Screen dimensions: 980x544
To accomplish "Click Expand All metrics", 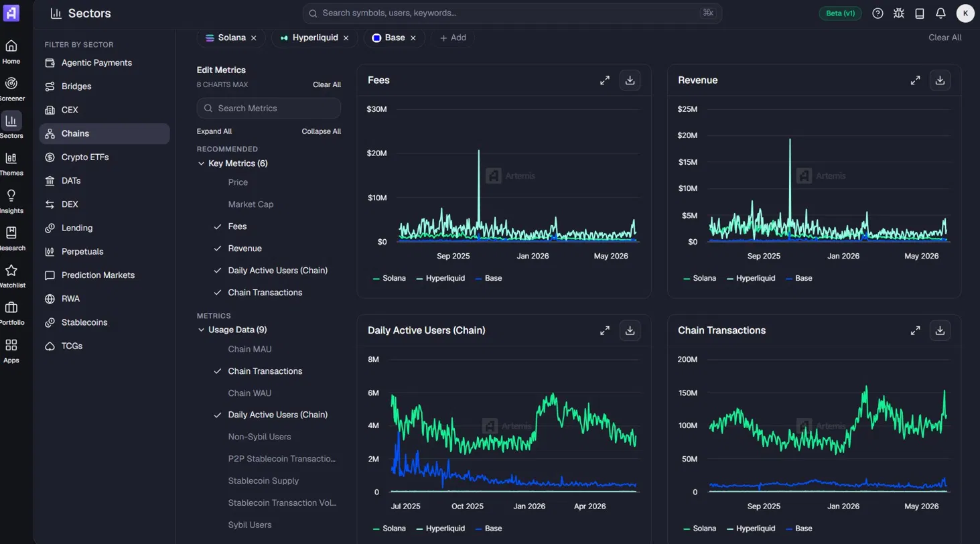I will pos(214,131).
